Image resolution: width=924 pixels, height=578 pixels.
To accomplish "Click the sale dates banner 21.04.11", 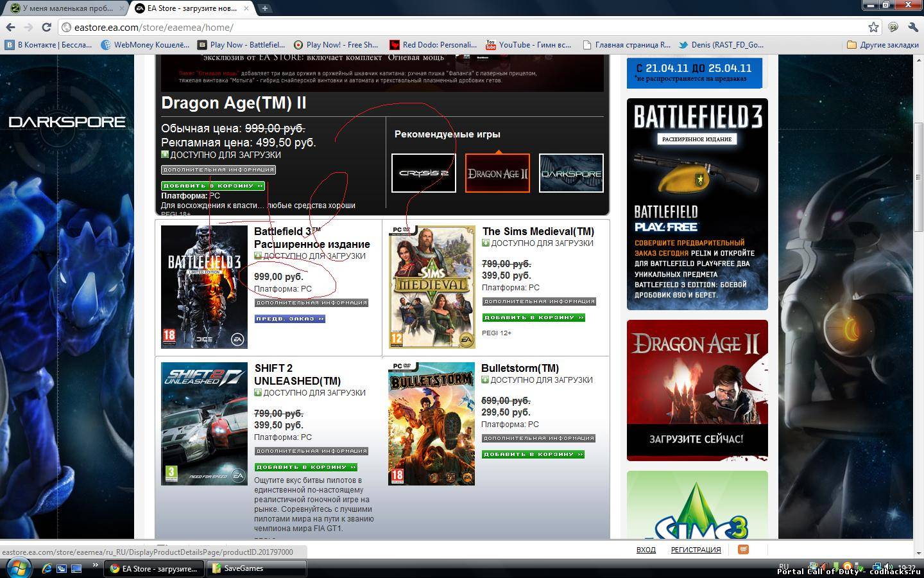I will coord(694,72).
